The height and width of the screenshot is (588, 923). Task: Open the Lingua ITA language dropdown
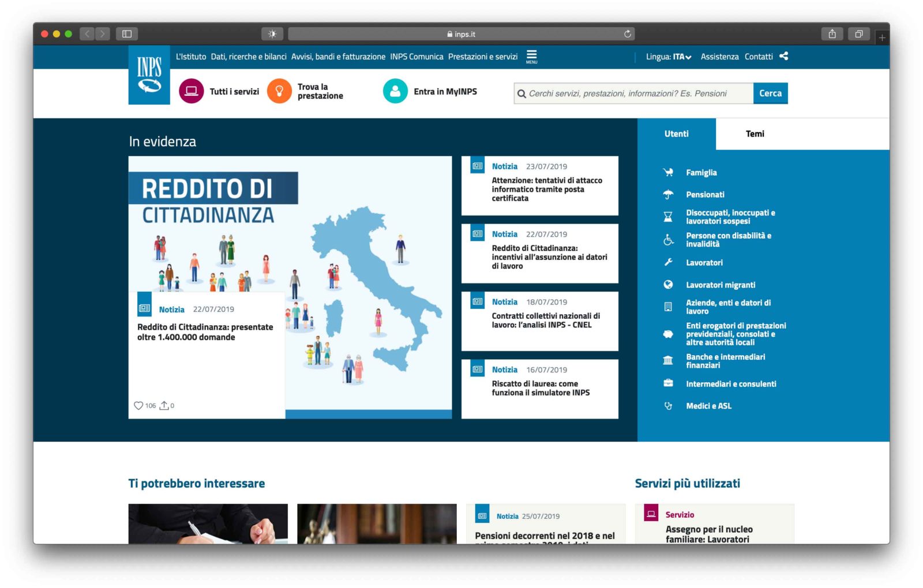(669, 56)
